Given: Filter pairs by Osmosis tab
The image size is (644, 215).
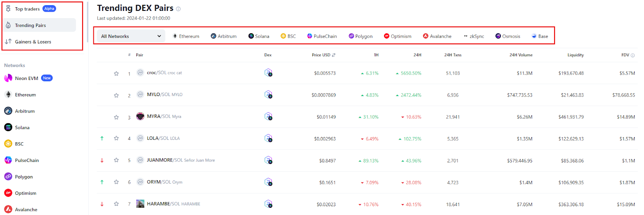Looking at the screenshot, I should [508, 36].
